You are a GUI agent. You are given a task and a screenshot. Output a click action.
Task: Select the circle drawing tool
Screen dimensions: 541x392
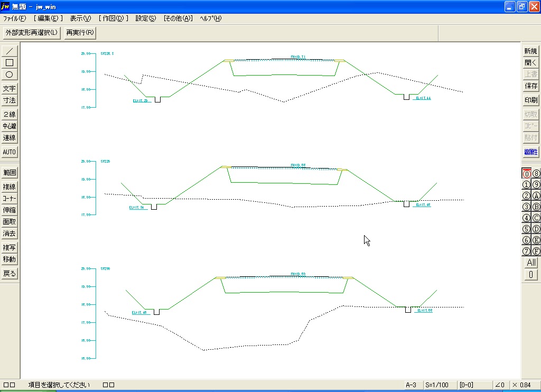10,74
